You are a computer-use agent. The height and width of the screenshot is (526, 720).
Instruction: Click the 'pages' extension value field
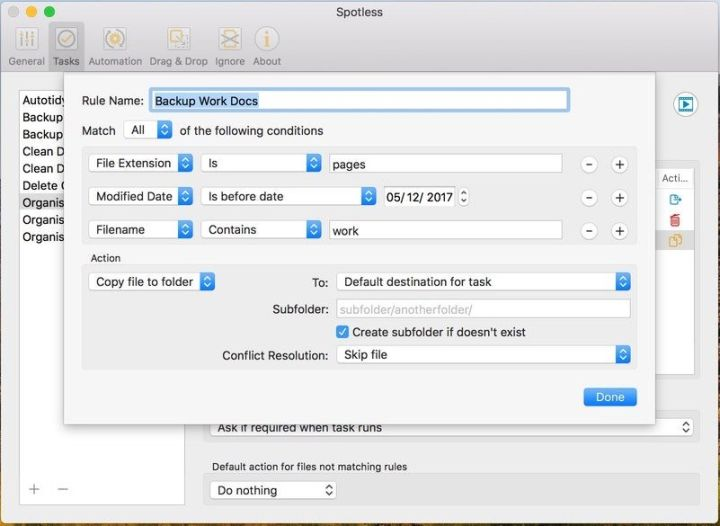(445, 164)
